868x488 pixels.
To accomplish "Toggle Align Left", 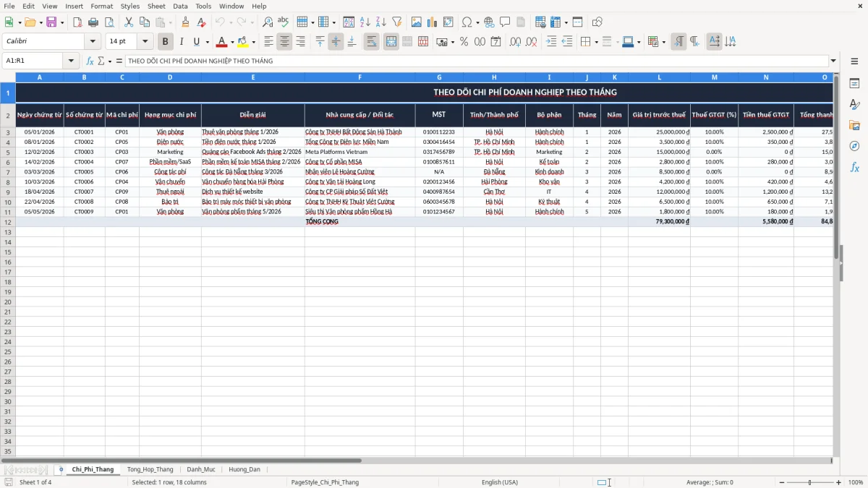I will coord(268,42).
